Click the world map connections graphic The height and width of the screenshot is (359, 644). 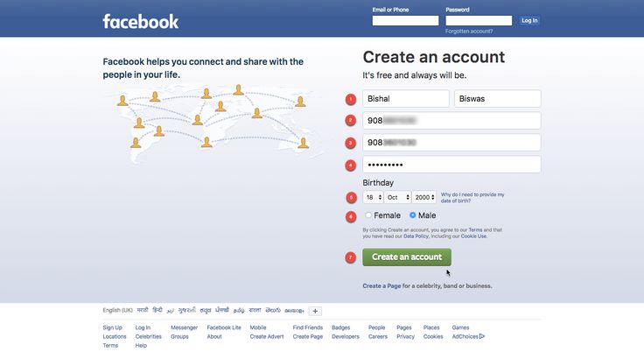click(213, 124)
